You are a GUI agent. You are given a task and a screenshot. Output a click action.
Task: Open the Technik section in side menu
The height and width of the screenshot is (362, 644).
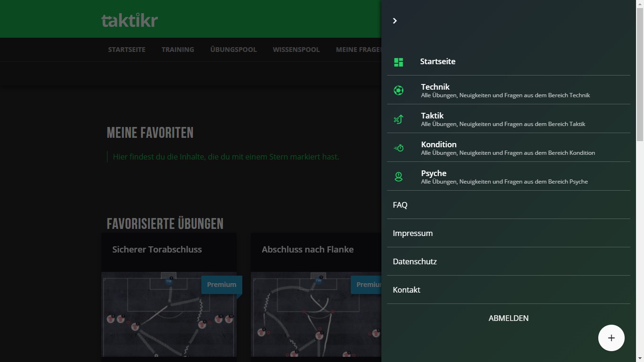tap(435, 87)
